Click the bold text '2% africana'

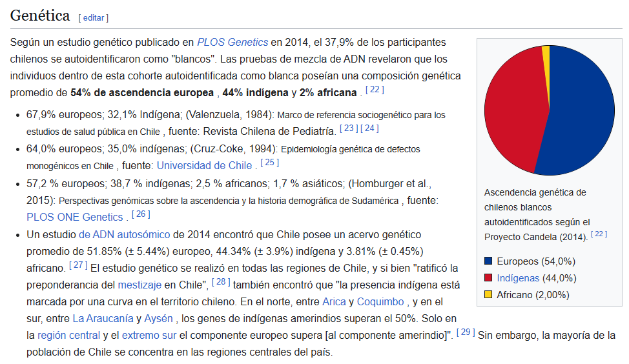pos(327,92)
